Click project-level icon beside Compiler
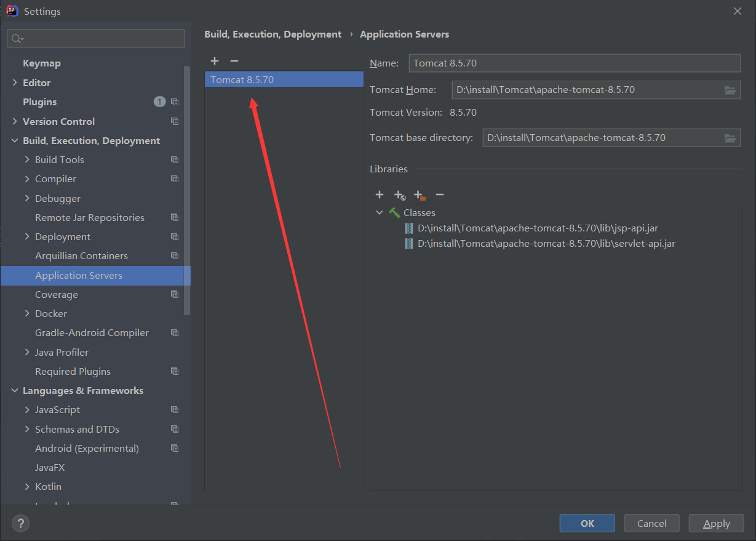This screenshot has width=756, height=541. [175, 179]
